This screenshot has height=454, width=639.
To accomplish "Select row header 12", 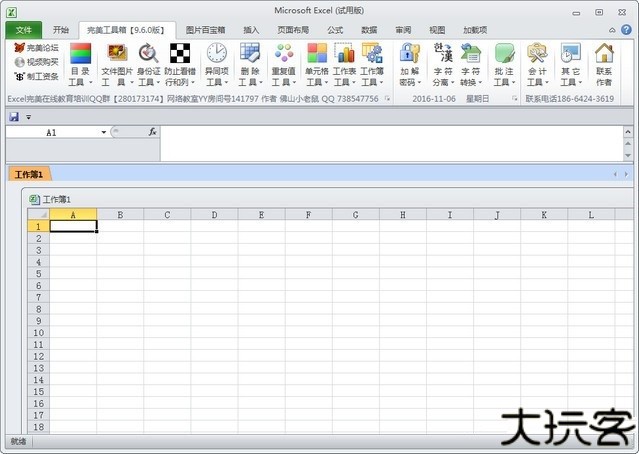I will 38,356.
